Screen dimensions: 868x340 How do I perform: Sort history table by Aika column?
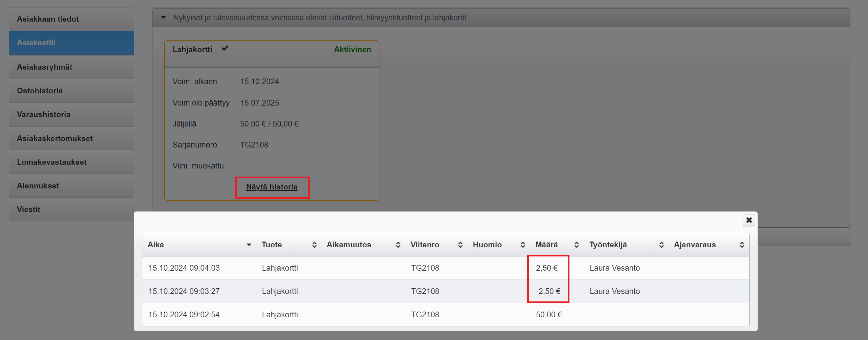249,245
